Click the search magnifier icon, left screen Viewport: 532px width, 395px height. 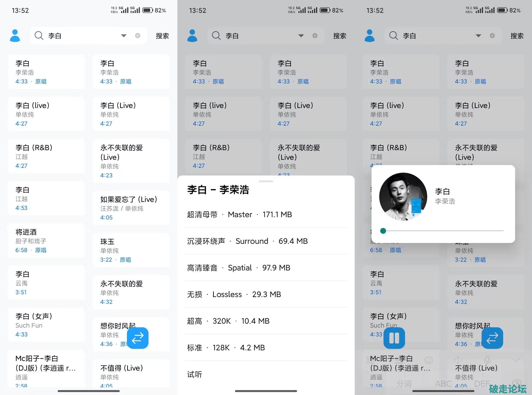39,36
